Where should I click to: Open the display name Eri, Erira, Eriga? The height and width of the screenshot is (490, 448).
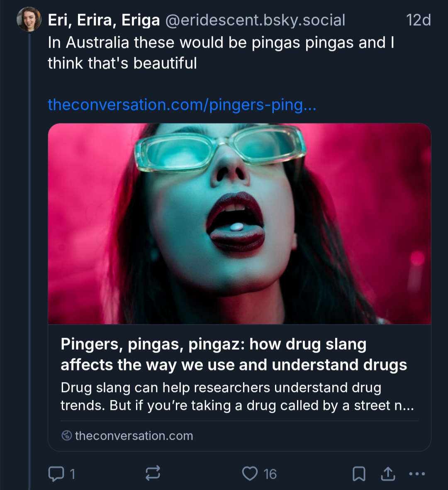click(x=104, y=20)
